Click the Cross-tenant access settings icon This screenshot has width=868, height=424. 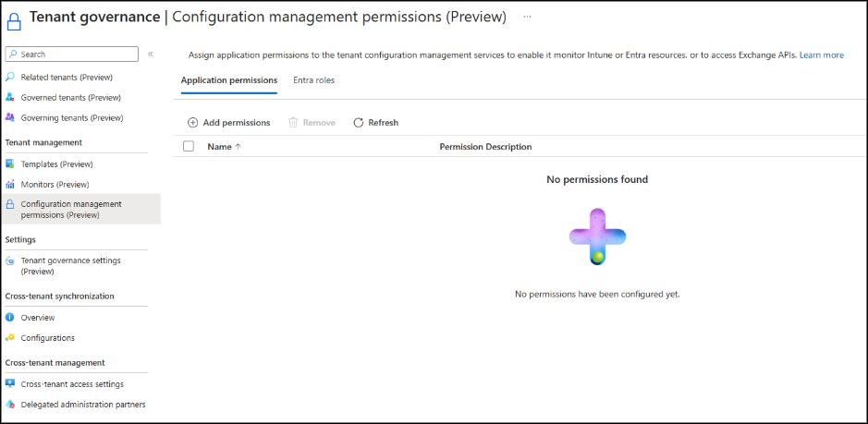click(x=10, y=383)
